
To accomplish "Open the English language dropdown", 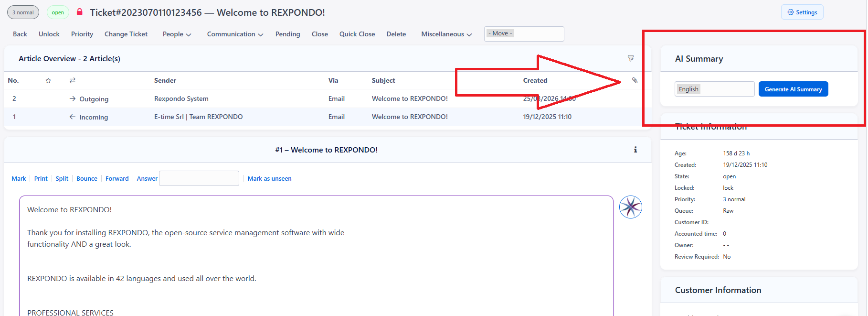I will point(715,89).
